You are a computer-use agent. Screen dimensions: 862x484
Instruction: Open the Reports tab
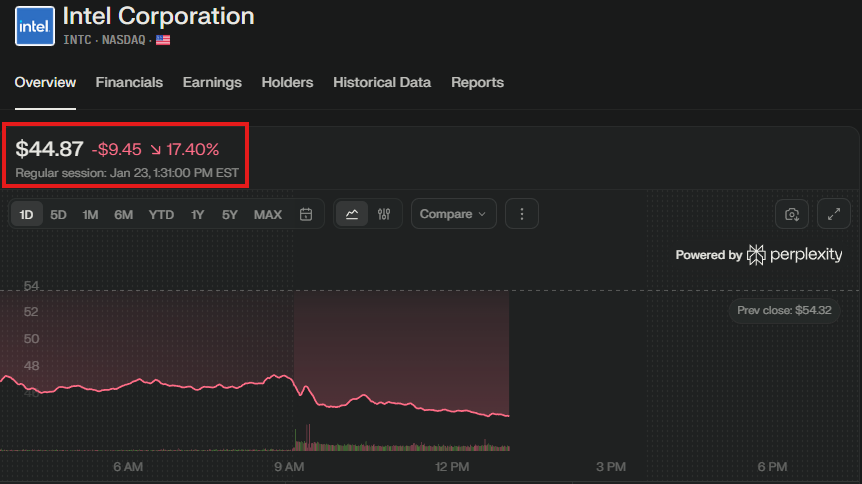click(x=477, y=82)
